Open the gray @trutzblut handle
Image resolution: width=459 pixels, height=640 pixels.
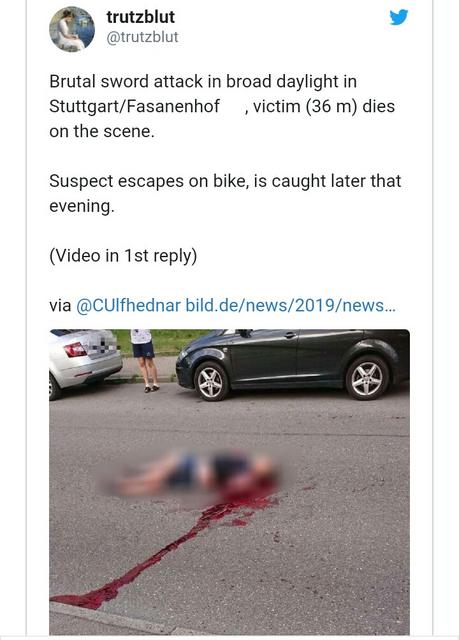(x=142, y=38)
